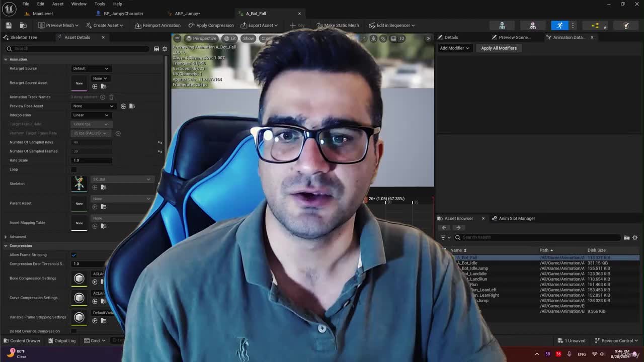Open the property matrix grid icon
Viewport: 644px width, 362px height.
click(156, 49)
